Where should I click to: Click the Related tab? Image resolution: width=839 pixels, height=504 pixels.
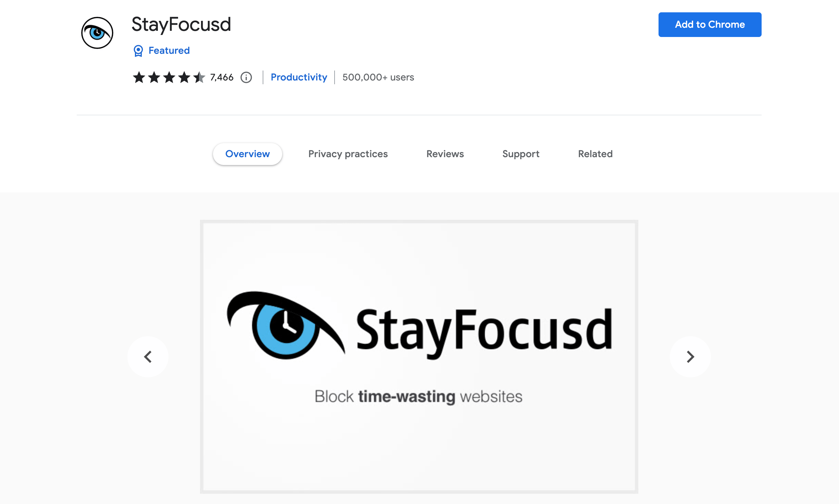[x=595, y=154]
